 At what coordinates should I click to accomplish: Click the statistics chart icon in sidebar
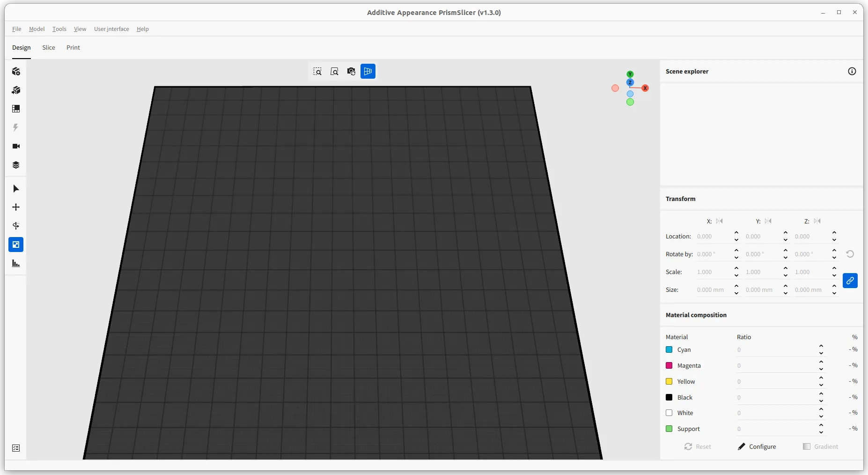tap(16, 263)
